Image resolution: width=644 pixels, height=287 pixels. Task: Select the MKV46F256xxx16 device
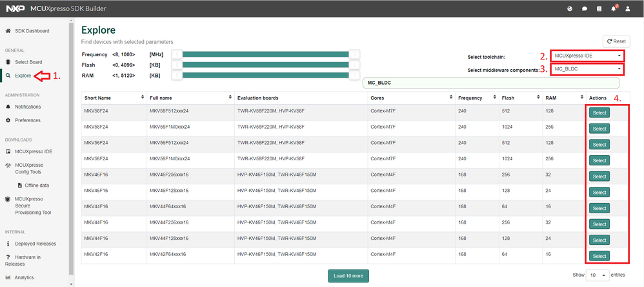[x=599, y=176]
